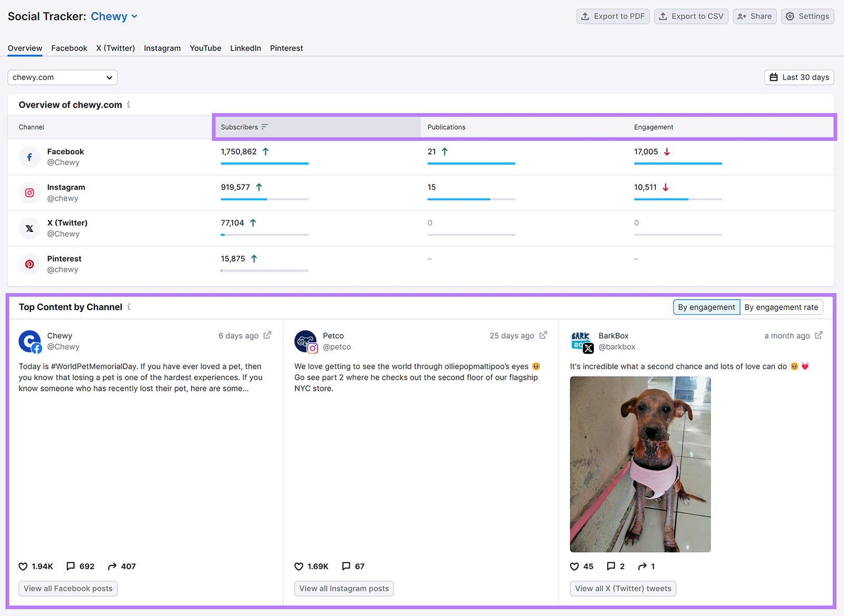The image size is (844, 616).
Task: Click the sort icon on the Subscribers column
Action: (x=265, y=127)
